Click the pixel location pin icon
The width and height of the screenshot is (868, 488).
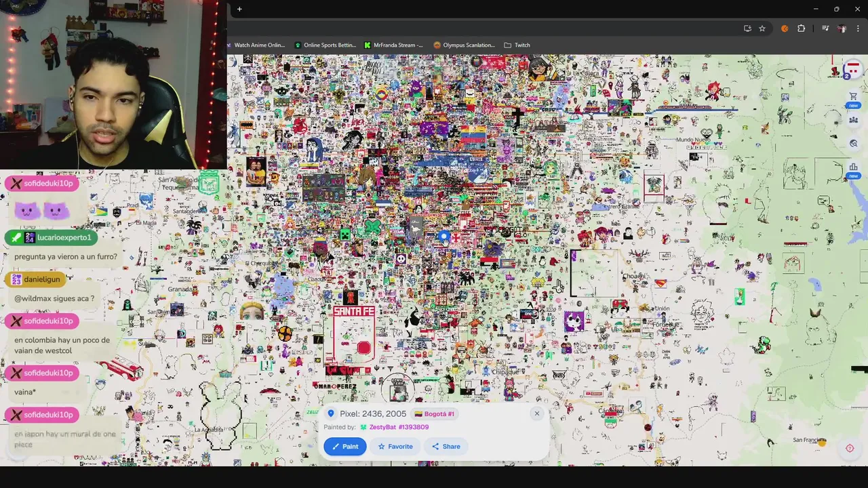point(331,413)
